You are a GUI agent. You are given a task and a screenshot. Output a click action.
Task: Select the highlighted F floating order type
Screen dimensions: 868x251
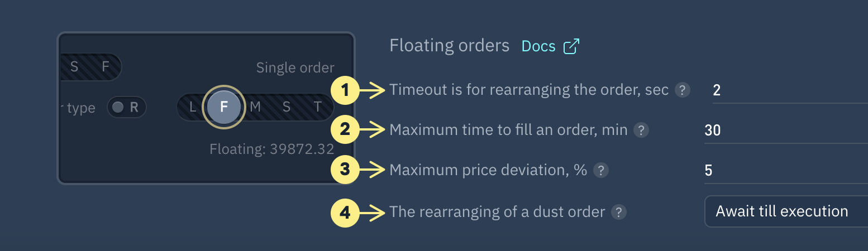[x=224, y=107]
